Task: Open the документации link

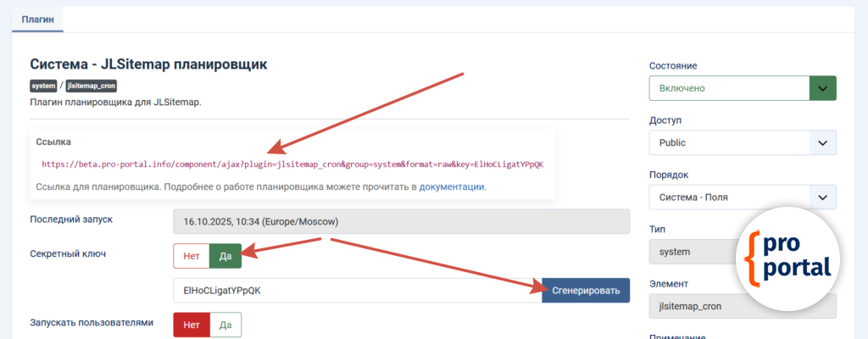Action: click(x=452, y=186)
